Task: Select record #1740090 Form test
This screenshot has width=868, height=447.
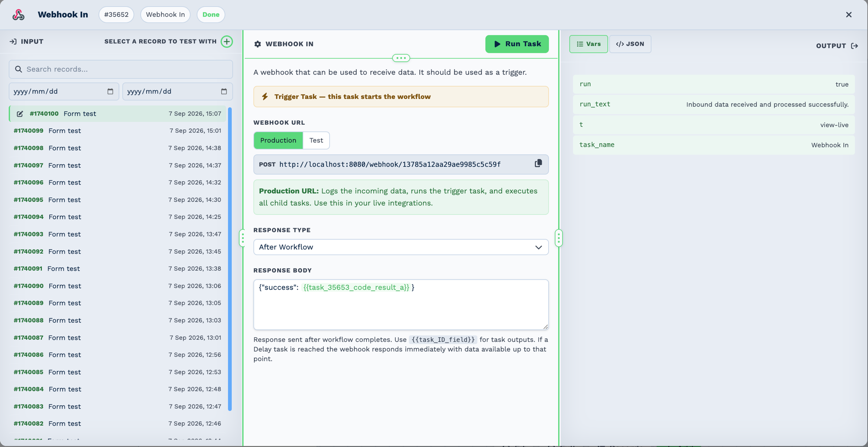Action: tap(117, 286)
